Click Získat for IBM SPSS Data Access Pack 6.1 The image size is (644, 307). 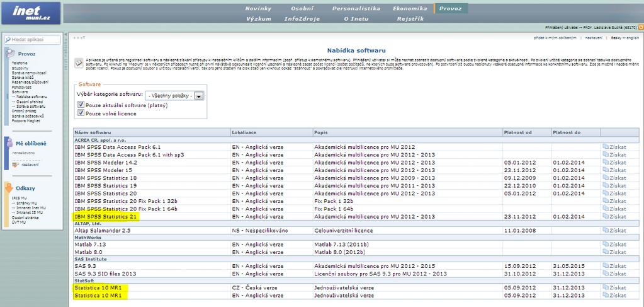615,147
